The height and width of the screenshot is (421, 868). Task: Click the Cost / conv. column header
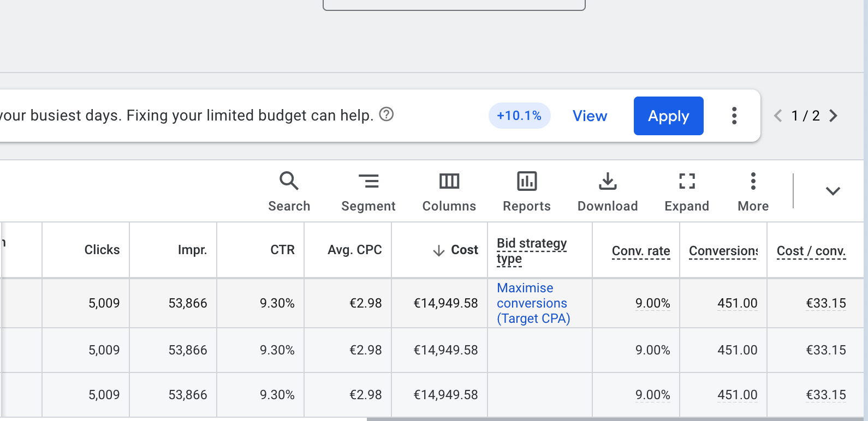[811, 251]
